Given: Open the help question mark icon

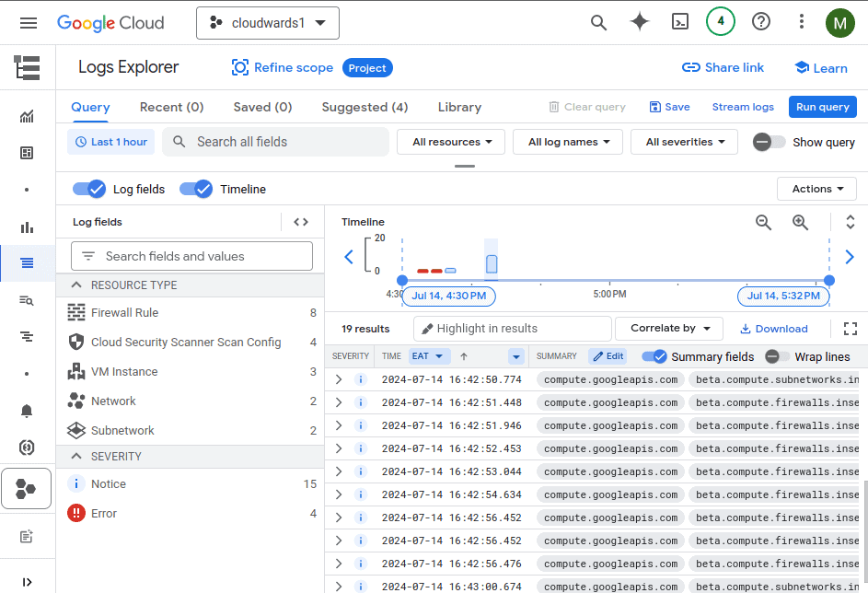Looking at the screenshot, I should 761,21.
